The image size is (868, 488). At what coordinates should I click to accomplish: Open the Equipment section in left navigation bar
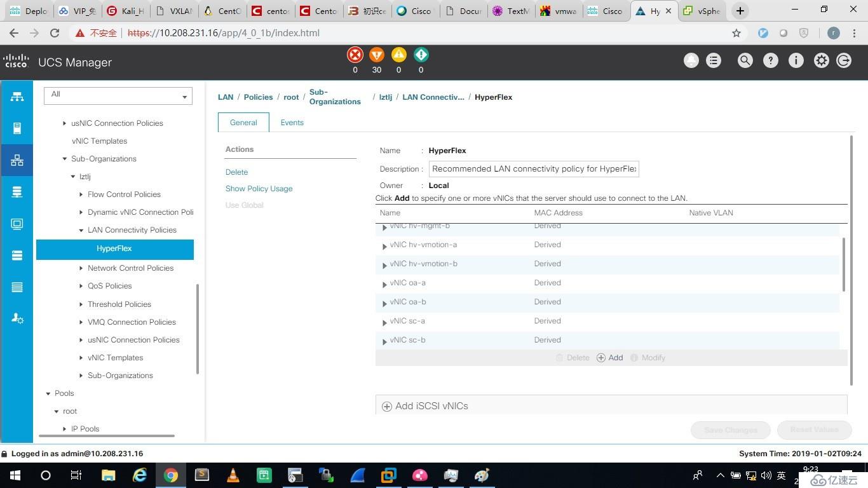[x=17, y=97]
